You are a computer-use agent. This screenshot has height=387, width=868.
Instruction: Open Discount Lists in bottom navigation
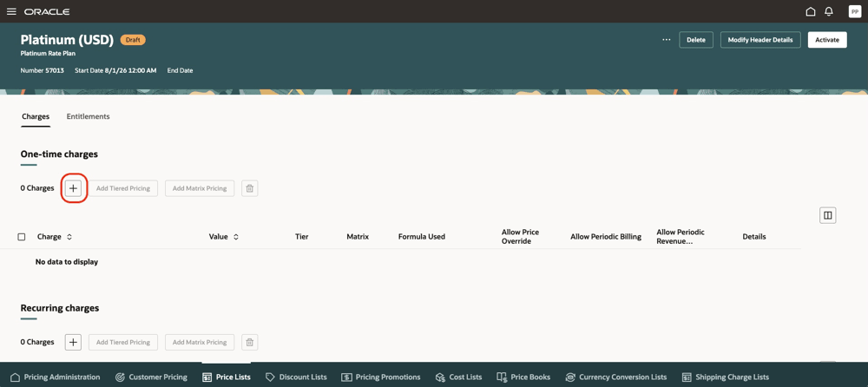coord(296,377)
